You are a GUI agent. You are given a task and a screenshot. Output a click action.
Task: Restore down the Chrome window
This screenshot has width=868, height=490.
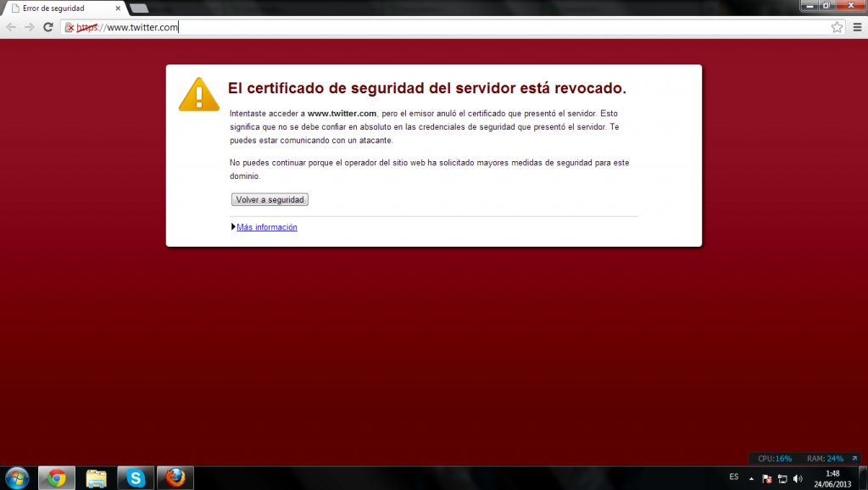pyautogui.click(x=826, y=6)
